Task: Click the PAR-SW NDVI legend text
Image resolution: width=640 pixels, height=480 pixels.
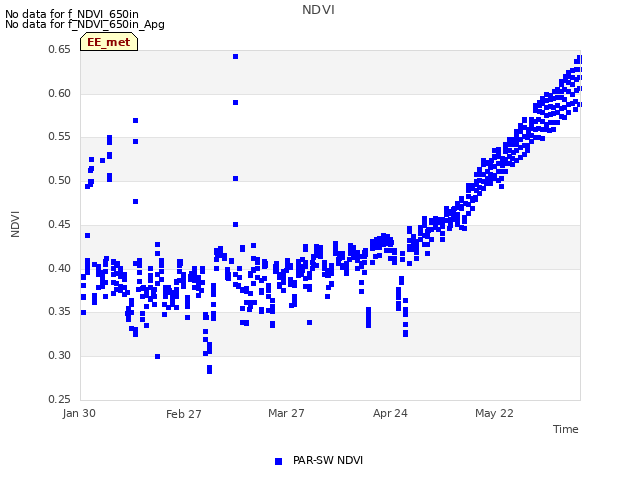Action: click(x=328, y=460)
